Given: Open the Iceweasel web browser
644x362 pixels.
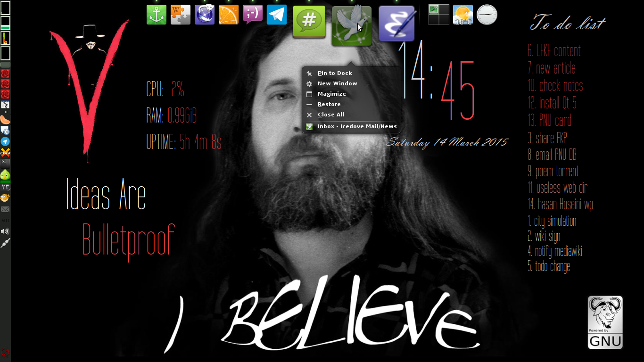Looking at the screenshot, I should [x=205, y=15].
